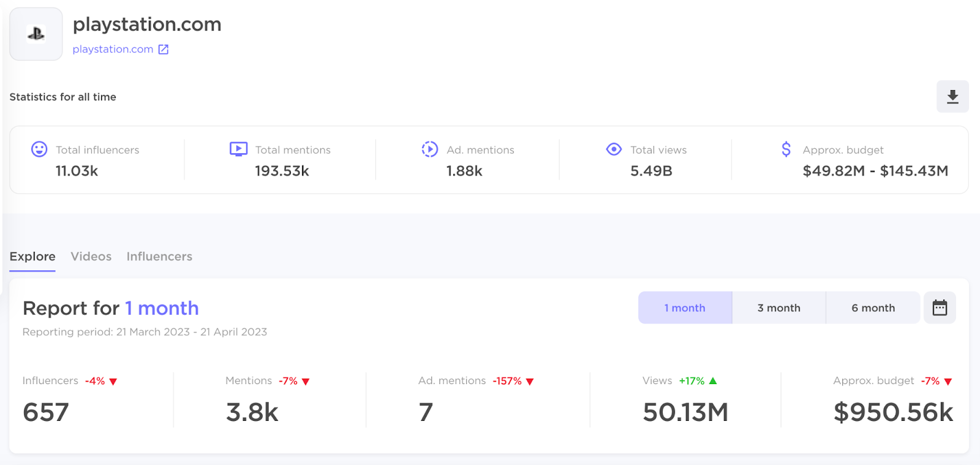Click the Ad. mentions -157% down arrow
Screen dimensions: 980x465
pos(530,382)
